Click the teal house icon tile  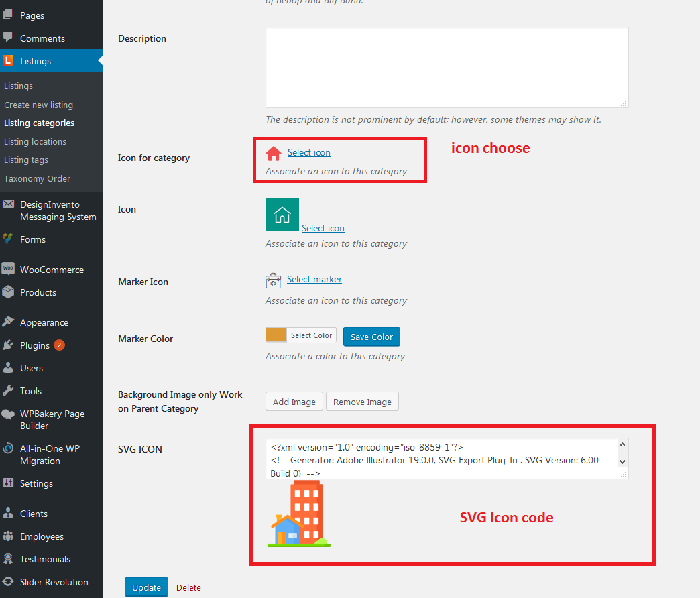[282, 215]
